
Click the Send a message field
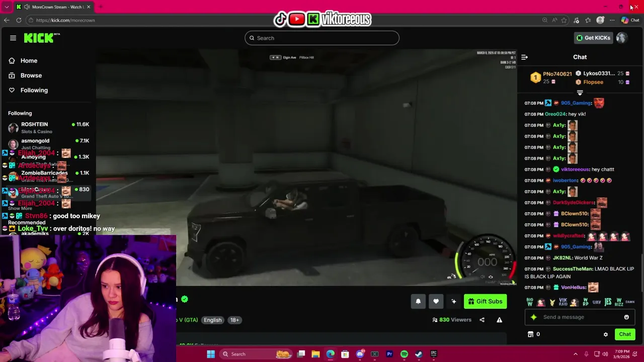pyautogui.click(x=580, y=317)
